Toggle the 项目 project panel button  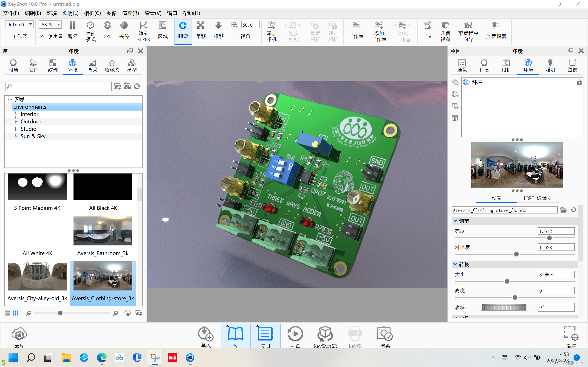[x=265, y=336]
